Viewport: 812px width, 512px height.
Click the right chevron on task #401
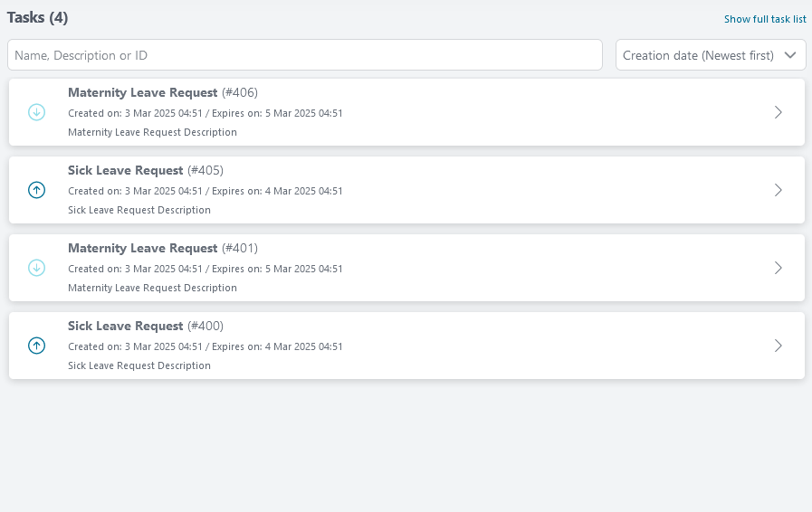[x=778, y=268]
